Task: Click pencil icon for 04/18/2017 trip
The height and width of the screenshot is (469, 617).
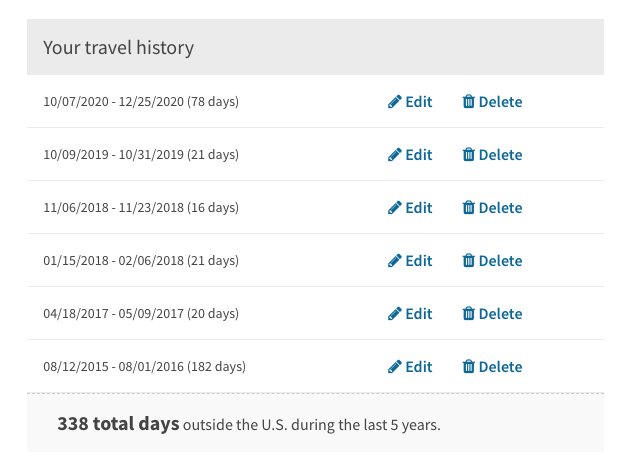Action: tap(394, 314)
